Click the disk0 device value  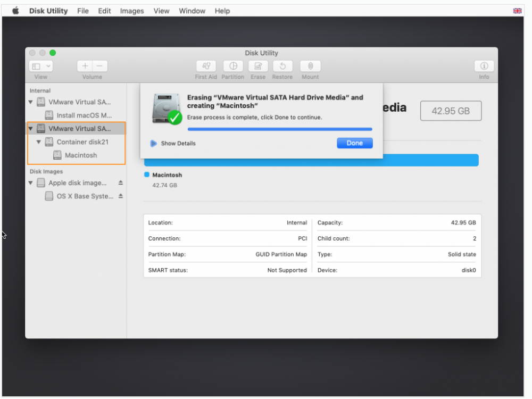point(469,270)
